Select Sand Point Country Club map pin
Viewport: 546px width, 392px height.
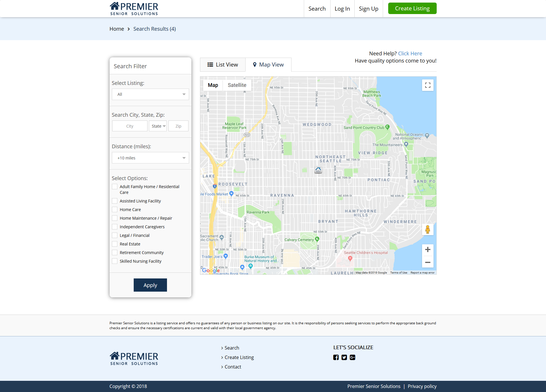(387, 127)
